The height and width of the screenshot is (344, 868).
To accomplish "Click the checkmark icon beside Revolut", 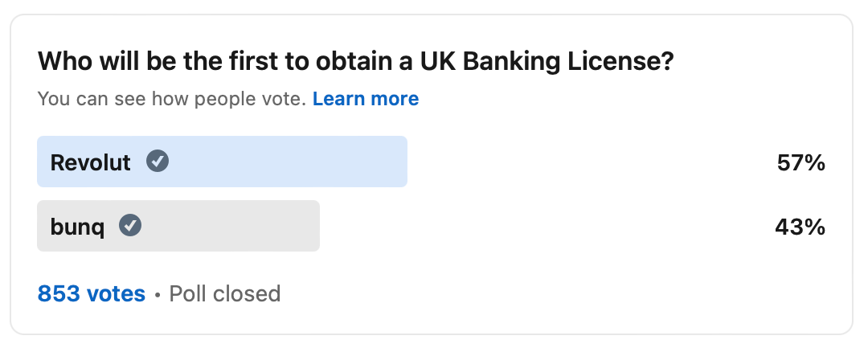I will pyautogui.click(x=158, y=162).
